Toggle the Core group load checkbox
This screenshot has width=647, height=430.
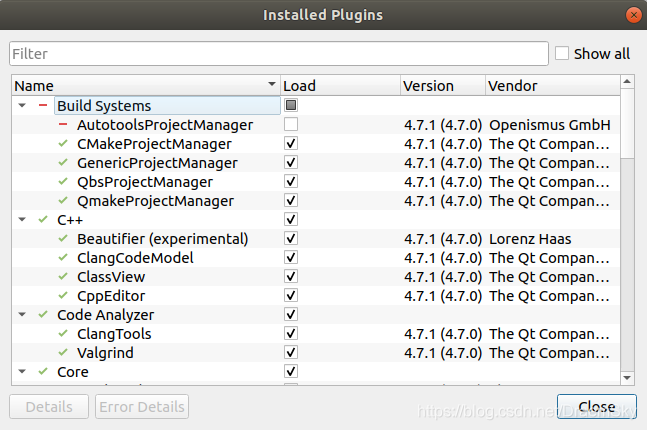[291, 371]
